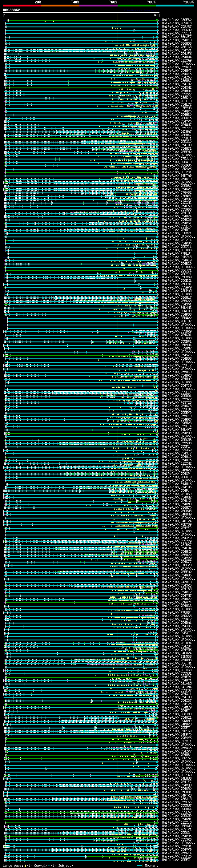Select UniRef100_Q553C0 in the hit list

pos(177,142)
